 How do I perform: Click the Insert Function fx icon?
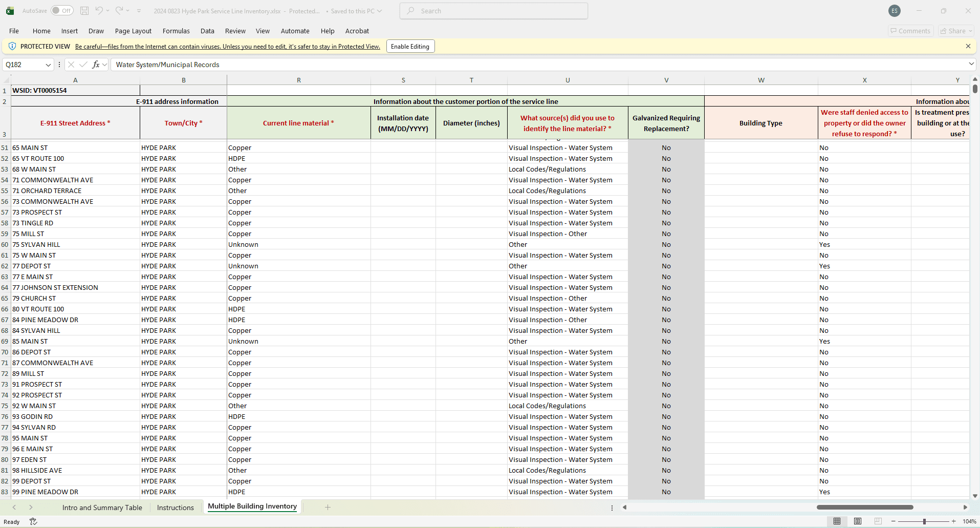click(96, 65)
